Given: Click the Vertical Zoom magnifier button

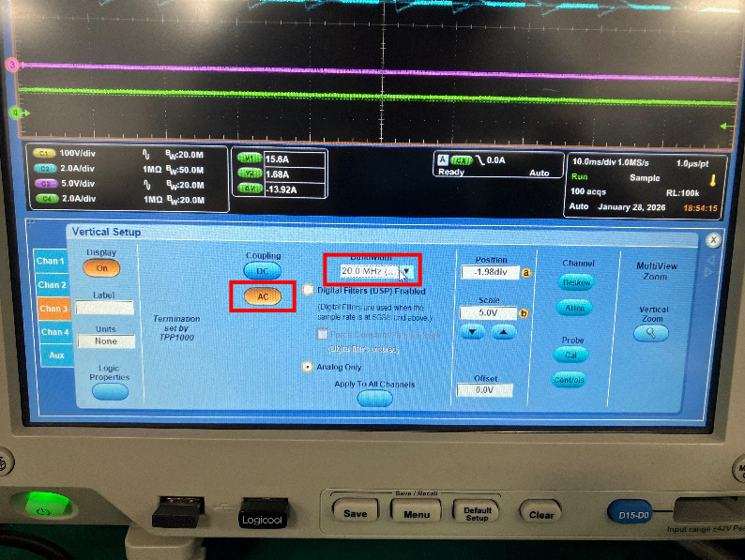Looking at the screenshot, I should click(x=653, y=333).
